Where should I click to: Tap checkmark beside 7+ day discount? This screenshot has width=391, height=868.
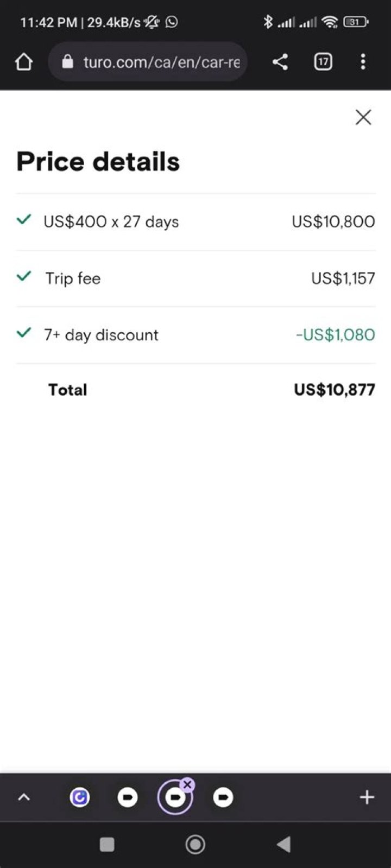click(x=24, y=333)
